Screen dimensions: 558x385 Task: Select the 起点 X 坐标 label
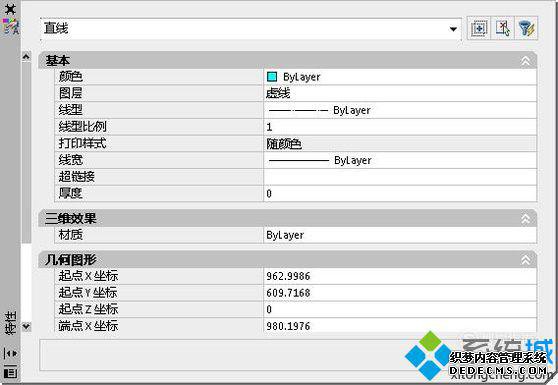pyautogui.click(x=88, y=276)
